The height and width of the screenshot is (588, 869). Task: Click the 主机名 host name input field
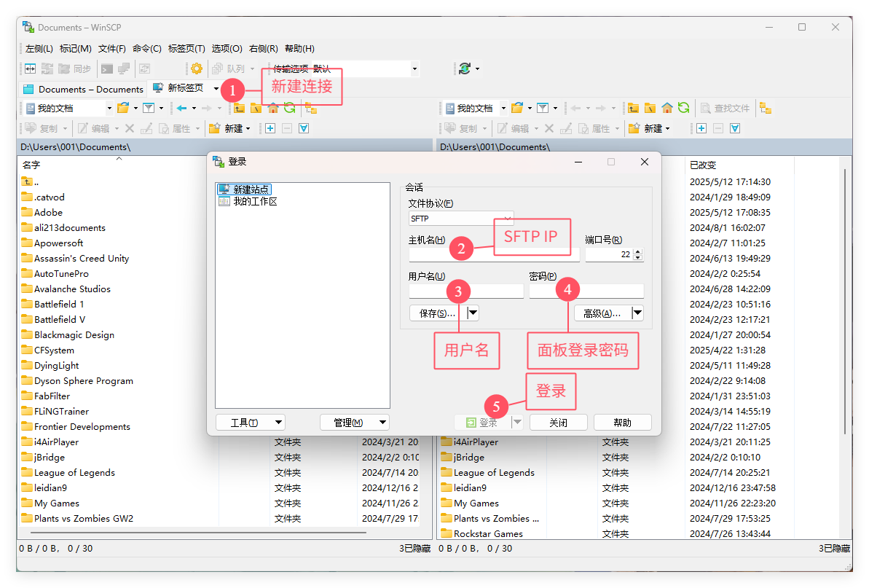pos(494,255)
